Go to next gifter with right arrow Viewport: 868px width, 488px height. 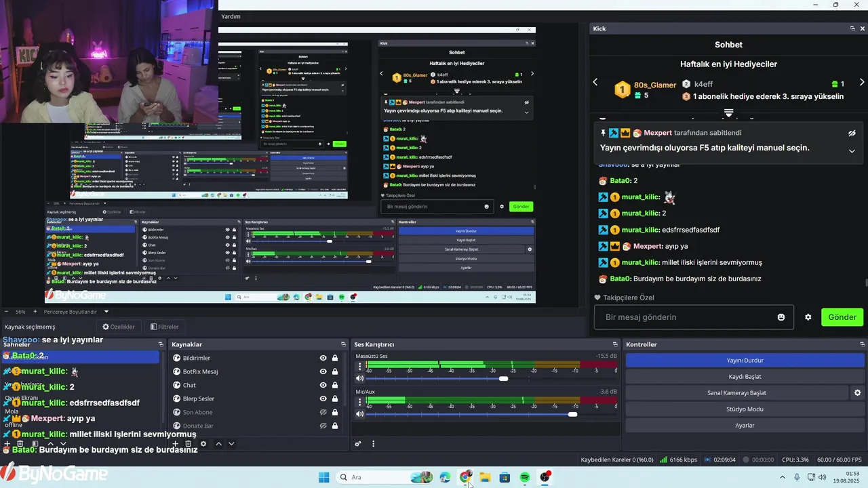point(862,82)
